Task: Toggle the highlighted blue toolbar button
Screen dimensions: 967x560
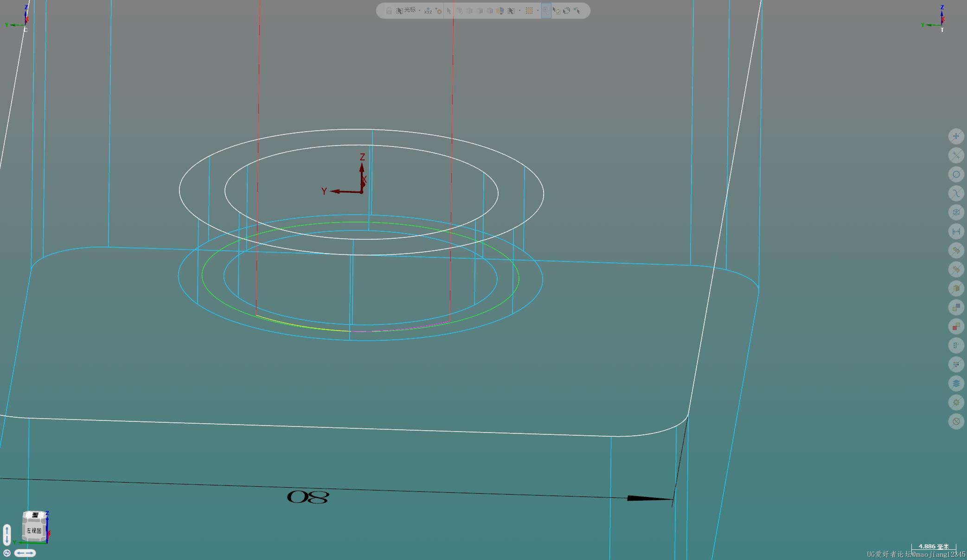Action: (x=546, y=11)
